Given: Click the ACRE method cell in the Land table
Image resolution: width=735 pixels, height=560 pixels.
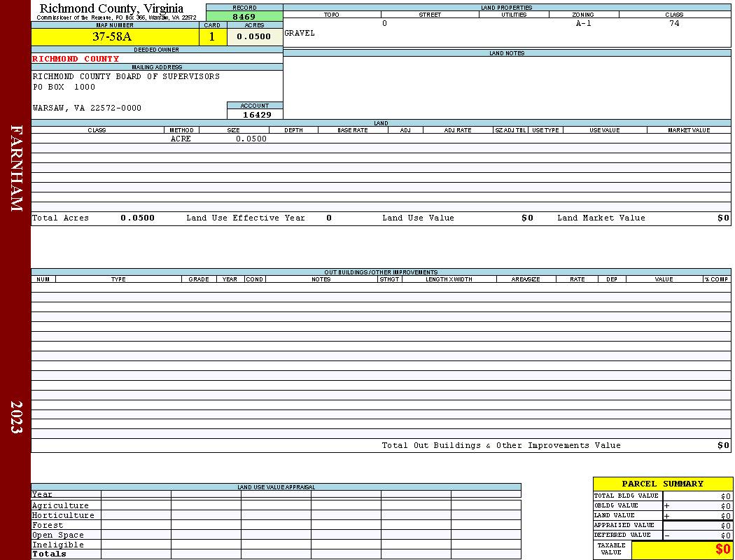Looking at the screenshot, I should point(181,139).
